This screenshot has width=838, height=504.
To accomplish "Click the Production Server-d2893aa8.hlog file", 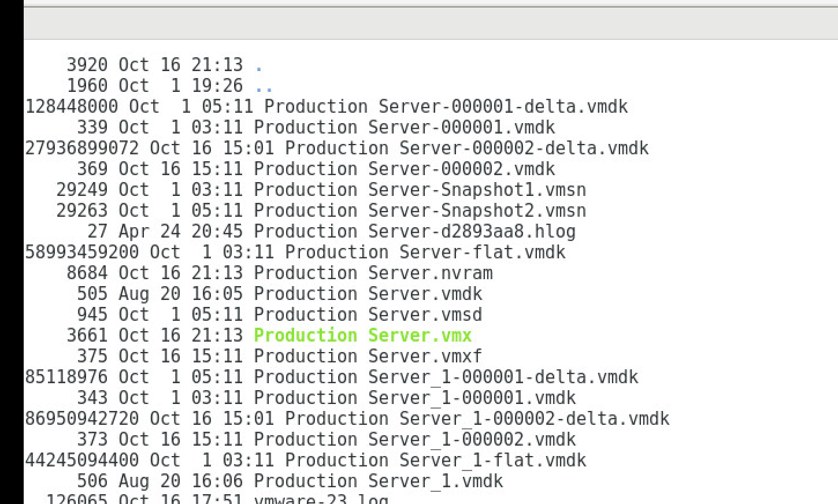I will [414, 231].
